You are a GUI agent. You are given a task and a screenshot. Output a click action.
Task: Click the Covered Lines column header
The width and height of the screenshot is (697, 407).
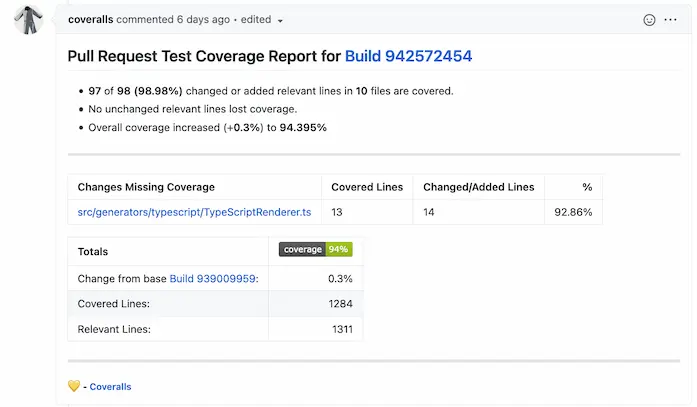pyautogui.click(x=365, y=187)
